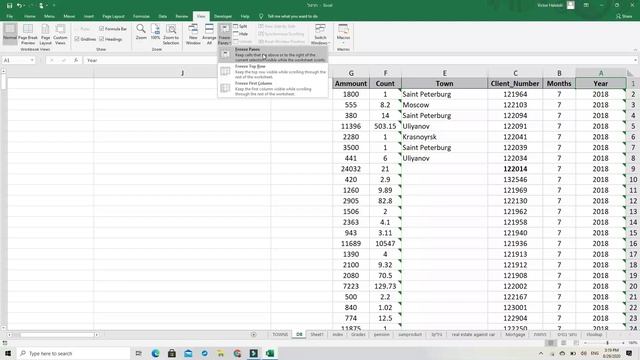
Task: Open the Formulas ribbon tab
Action: [x=141, y=16]
